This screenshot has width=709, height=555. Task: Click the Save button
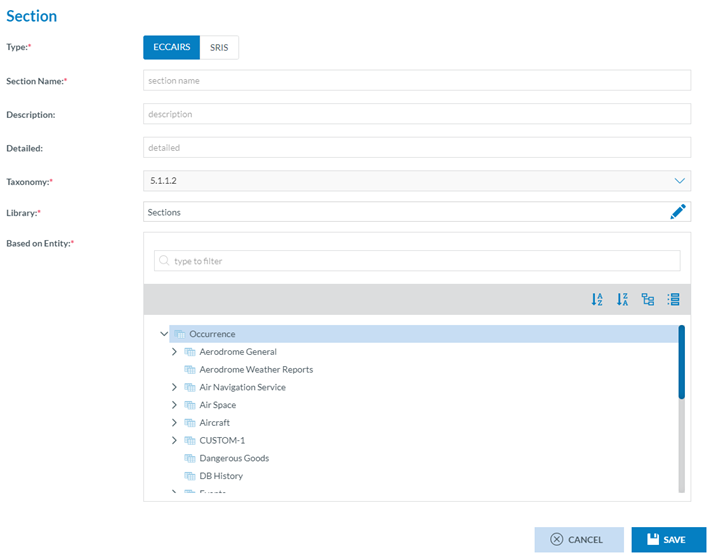[669, 540]
